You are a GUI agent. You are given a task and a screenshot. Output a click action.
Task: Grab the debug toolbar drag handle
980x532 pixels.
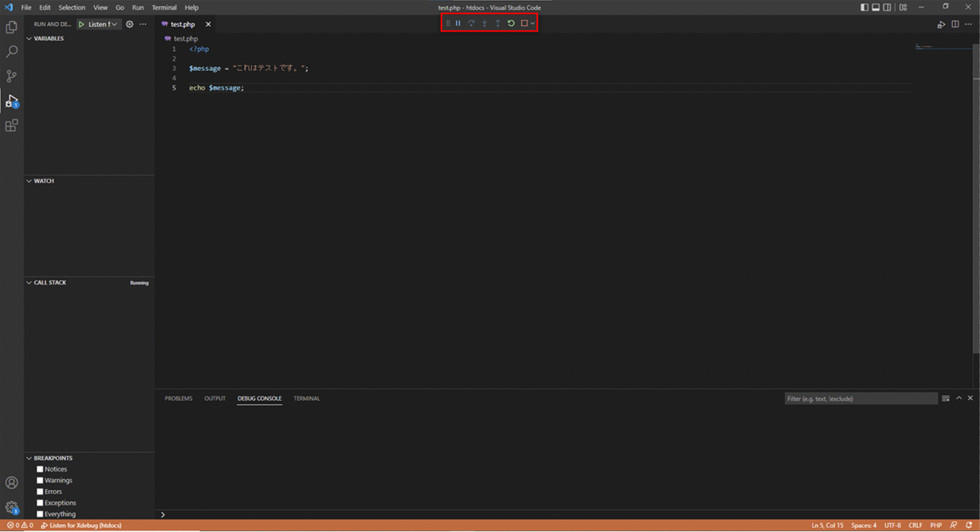[x=448, y=23]
